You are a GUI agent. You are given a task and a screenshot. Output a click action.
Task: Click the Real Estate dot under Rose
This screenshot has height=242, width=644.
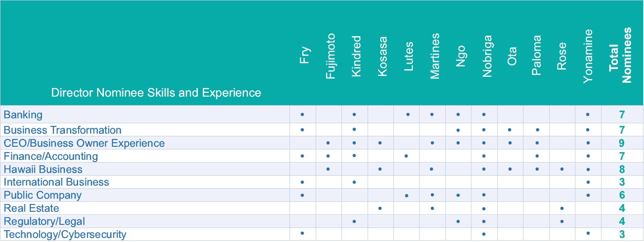561,209
